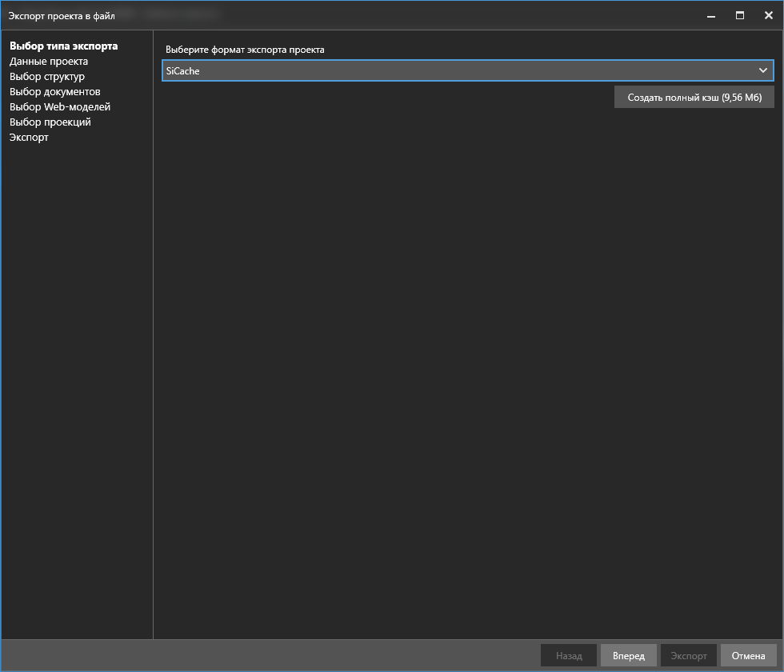784x672 pixels.
Task: Jump to the final 'Экспорт' sidebar step
Action: pyautogui.click(x=30, y=138)
